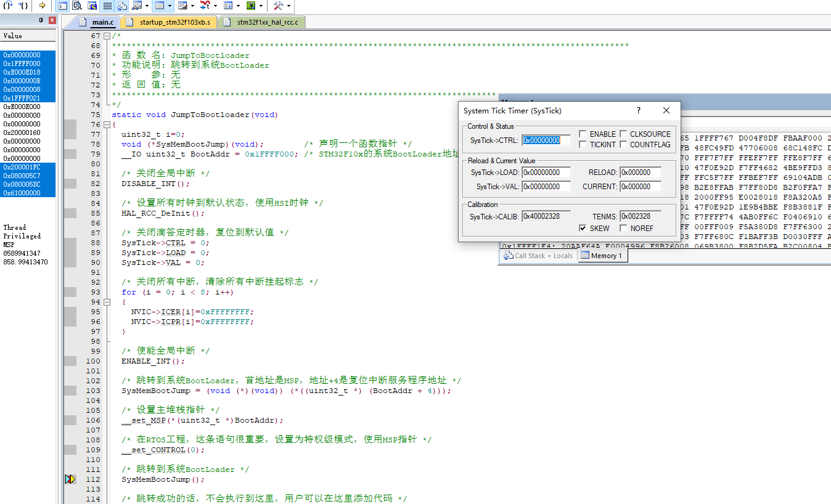Viewport: 831px width, 504px height.
Task: Switch to the startup_stm32f103xb.s tab
Action: [168, 22]
